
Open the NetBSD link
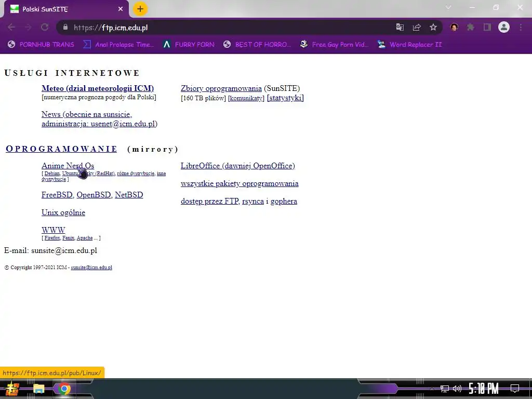click(x=129, y=195)
